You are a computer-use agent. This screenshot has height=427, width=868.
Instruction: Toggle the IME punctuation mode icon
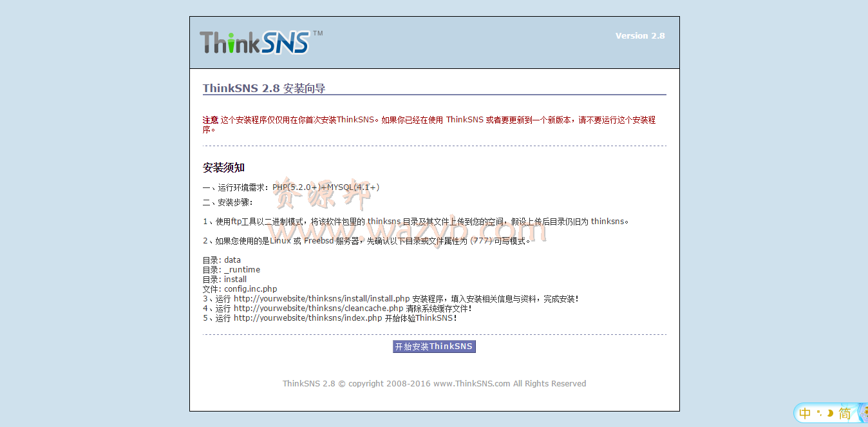819,412
